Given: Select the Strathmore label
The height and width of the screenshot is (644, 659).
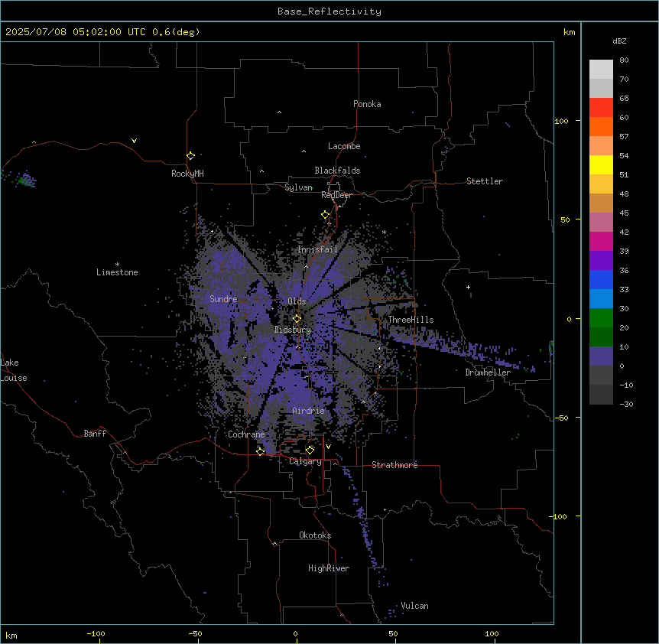Looking at the screenshot, I should [394, 465].
